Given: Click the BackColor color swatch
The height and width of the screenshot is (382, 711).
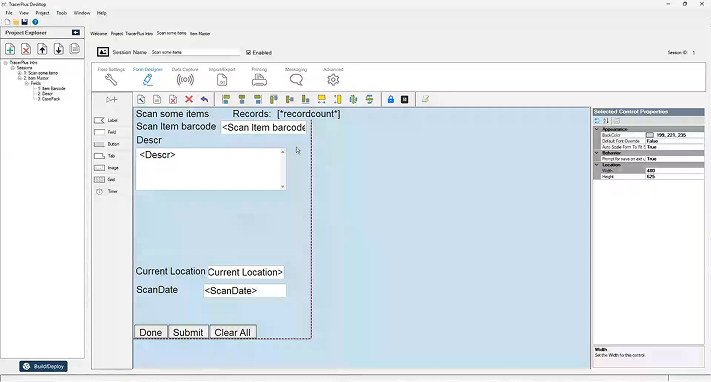Looking at the screenshot, I should 650,135.
